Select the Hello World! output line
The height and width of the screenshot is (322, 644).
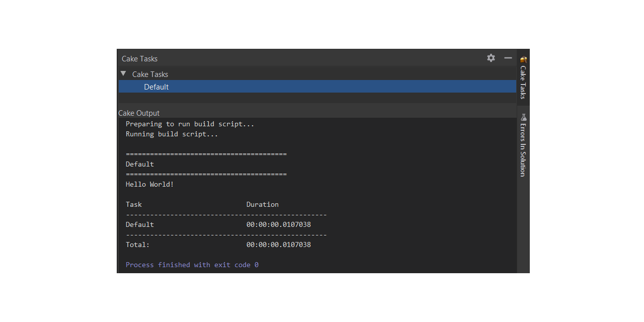tap(149, 184)
